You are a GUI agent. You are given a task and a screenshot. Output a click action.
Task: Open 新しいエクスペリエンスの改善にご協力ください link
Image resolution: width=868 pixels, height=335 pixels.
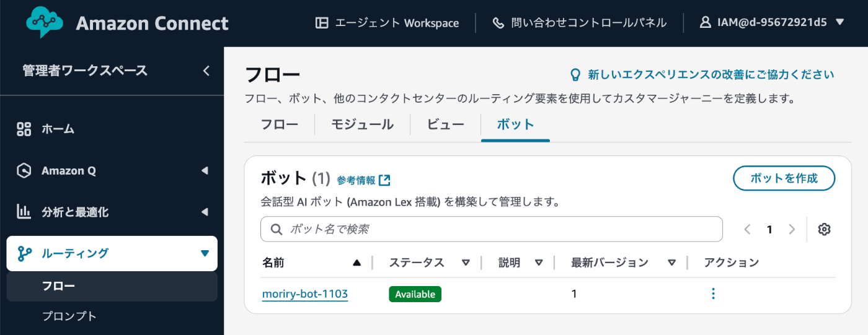[711, 75]
